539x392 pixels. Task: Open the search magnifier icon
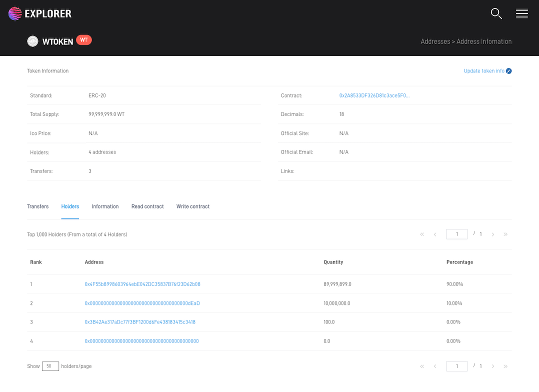pyautogui.click(x=496, y=13)
